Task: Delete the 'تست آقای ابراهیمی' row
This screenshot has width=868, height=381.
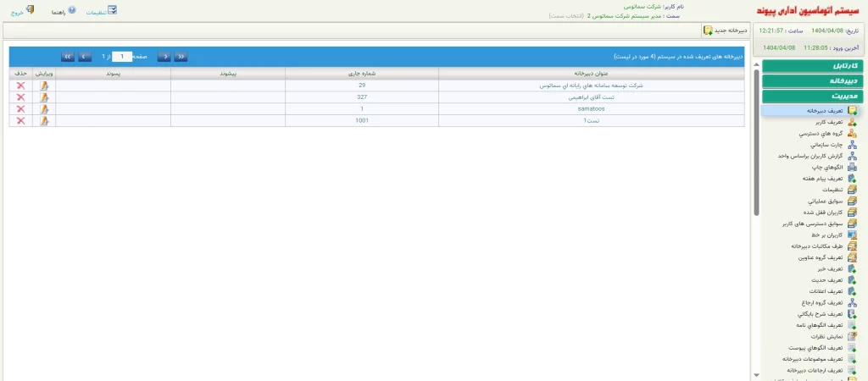Action: tap(21, 97)
